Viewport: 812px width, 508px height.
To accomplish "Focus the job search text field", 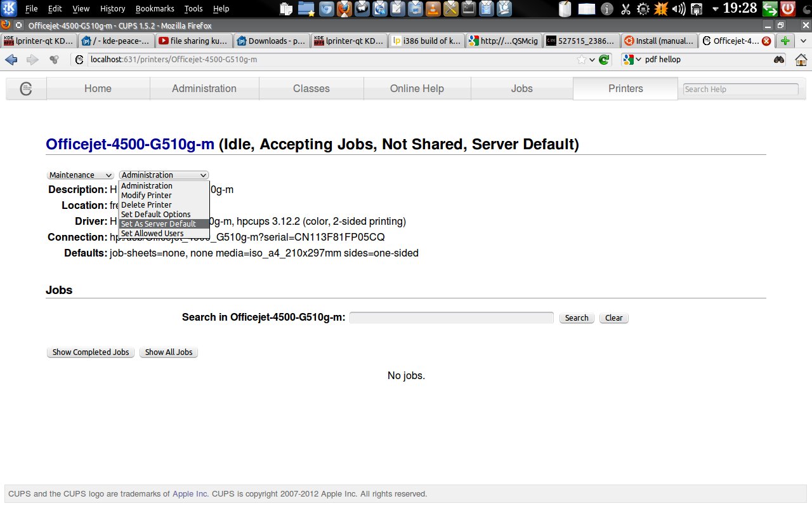I will tap(452, 317).
